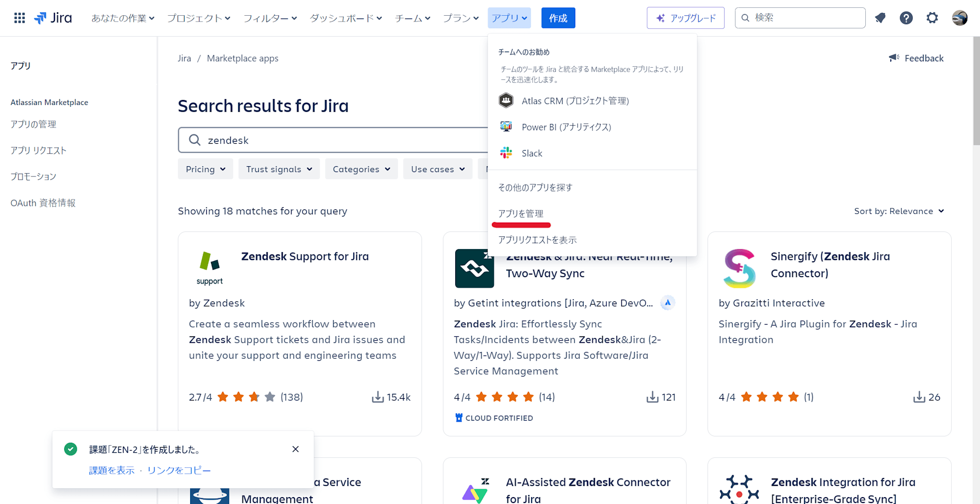Click the Atlas CRM app icon

tap(506, 101)
